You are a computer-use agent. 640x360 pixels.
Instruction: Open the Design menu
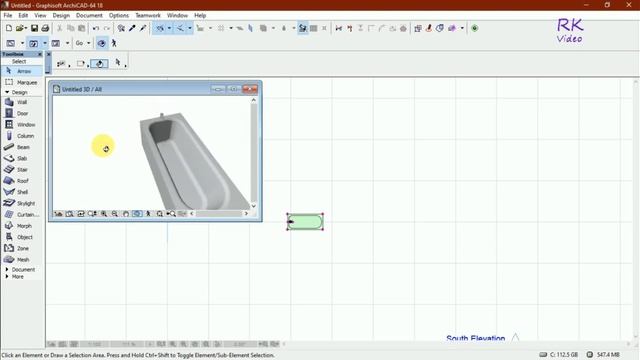tap(61, 15)
